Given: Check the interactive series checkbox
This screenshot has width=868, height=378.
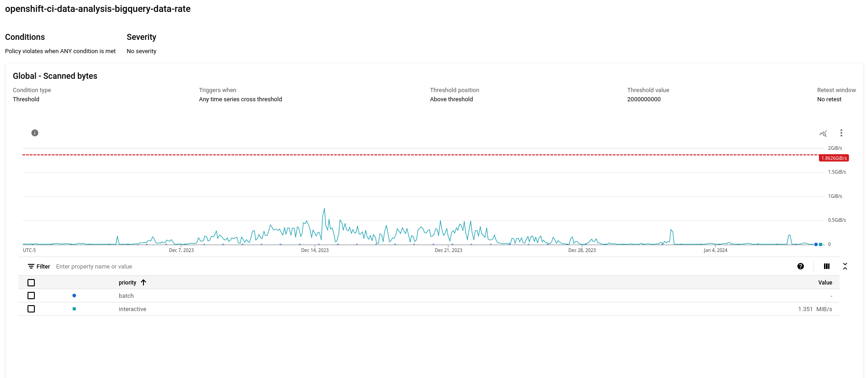Looking at the screenshot, I should [31, 309].
